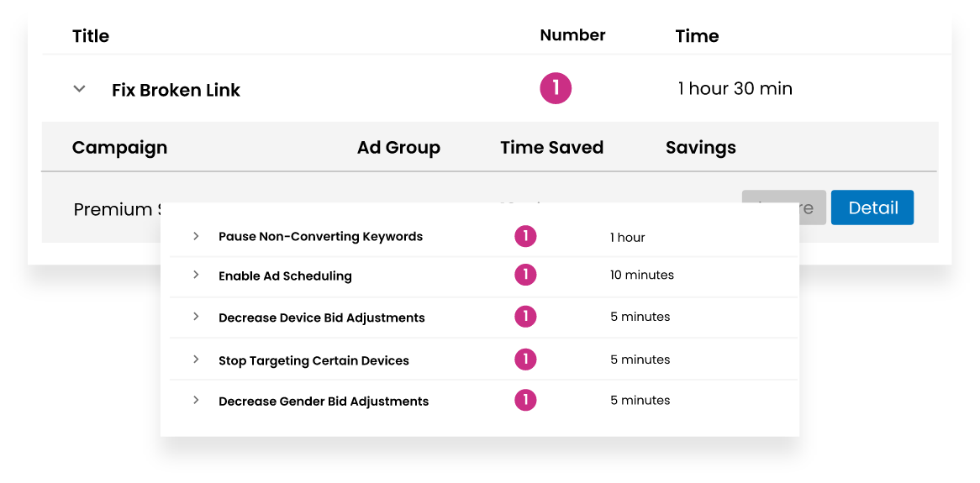Click Enable Ad Scheduling count badge
This screenshot has width=980, height=483.
tap(525, 275)
